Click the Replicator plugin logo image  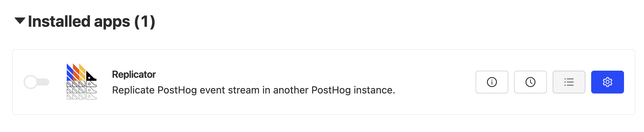tap(81, 82)
